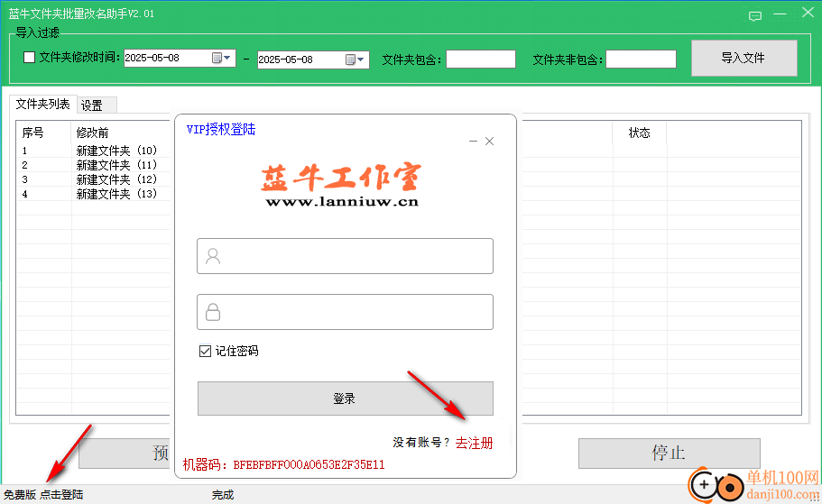
Task: Select row 新建文件夹 (12)
Action: coord(116,179)
